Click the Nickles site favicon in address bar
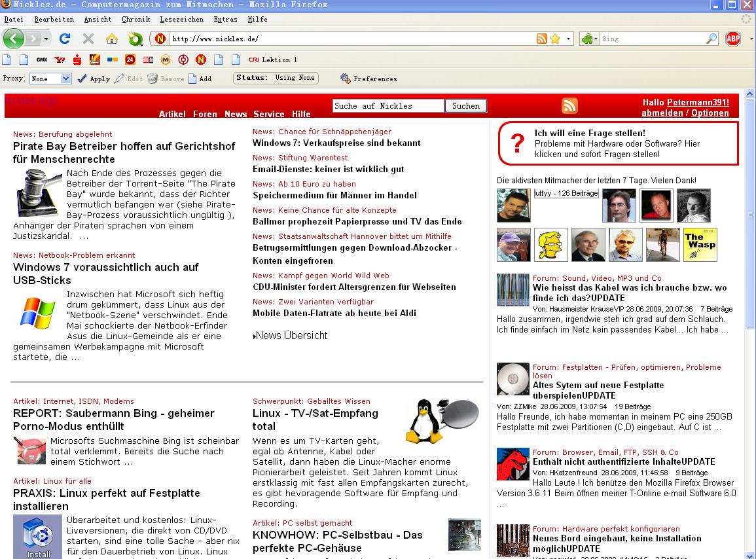This screenshot has height=559, width=756. click(160, 39)
